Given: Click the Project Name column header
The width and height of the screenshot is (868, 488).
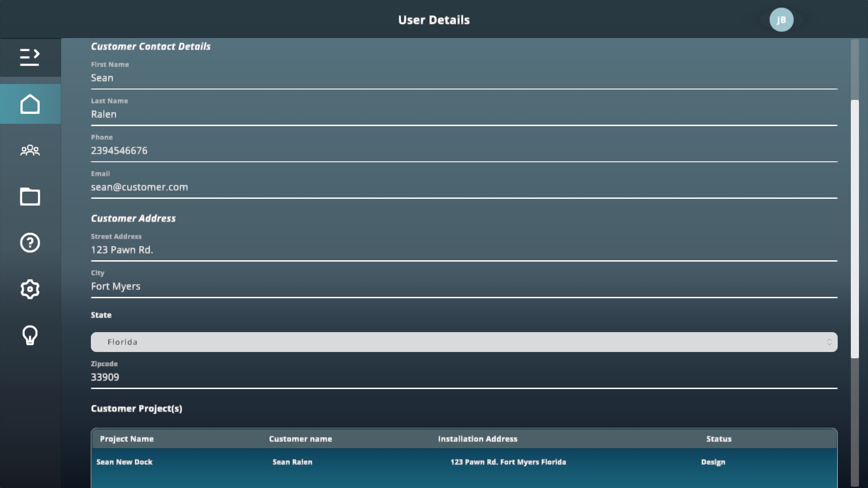Looking at the screenshot, I should (x=127, y=439).
